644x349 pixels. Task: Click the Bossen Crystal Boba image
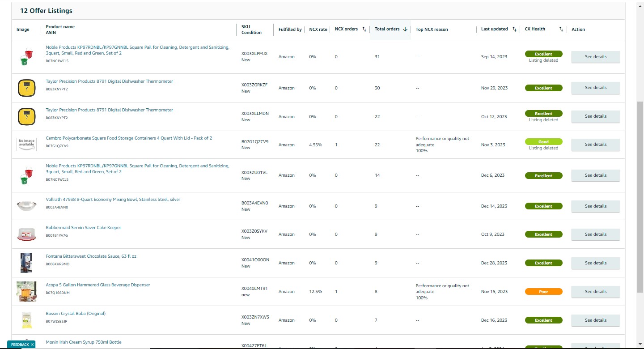tap(26, 320)
